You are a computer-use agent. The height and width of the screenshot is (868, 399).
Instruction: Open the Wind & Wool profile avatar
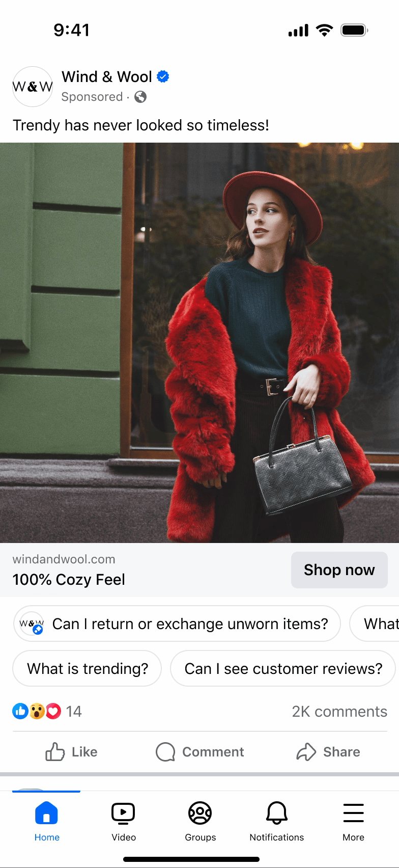[x=33, y=87]
